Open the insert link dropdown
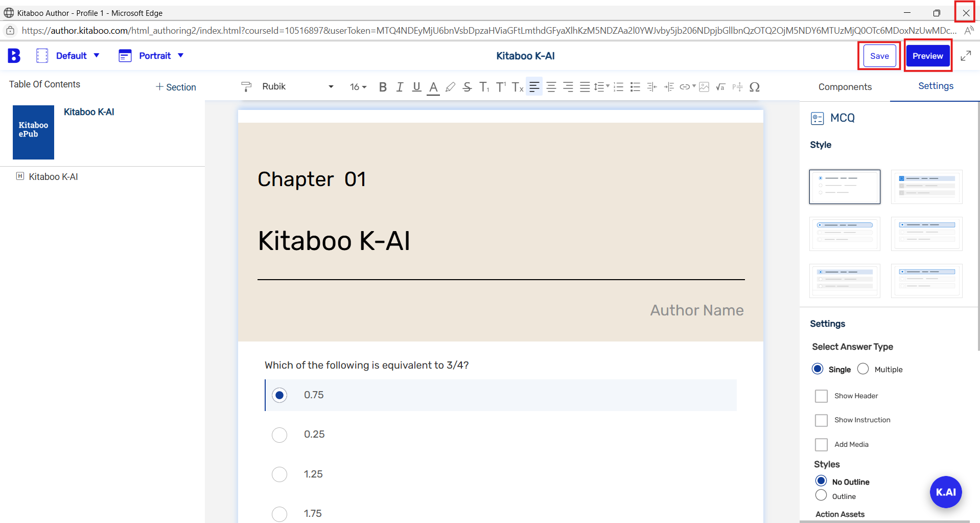Image resolution: width=980 pixels, height=523 pixels. click(688, 87)
